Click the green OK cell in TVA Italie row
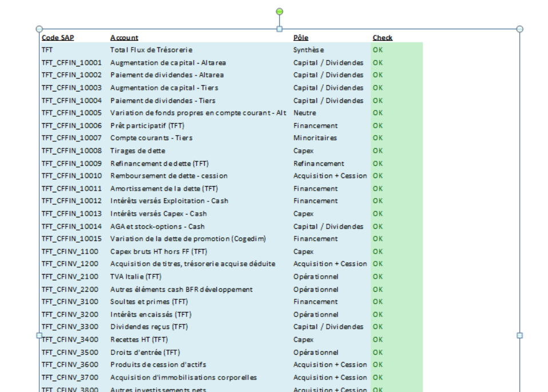The image size is (548, 392). (x=378, y=276)
